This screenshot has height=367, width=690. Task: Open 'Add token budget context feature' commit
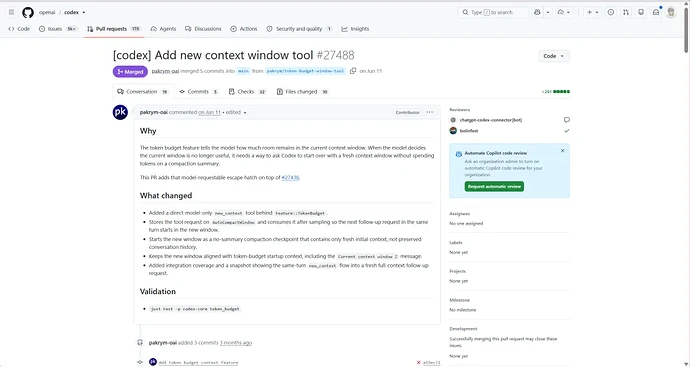pyautogui.click(x=198, y=363)
